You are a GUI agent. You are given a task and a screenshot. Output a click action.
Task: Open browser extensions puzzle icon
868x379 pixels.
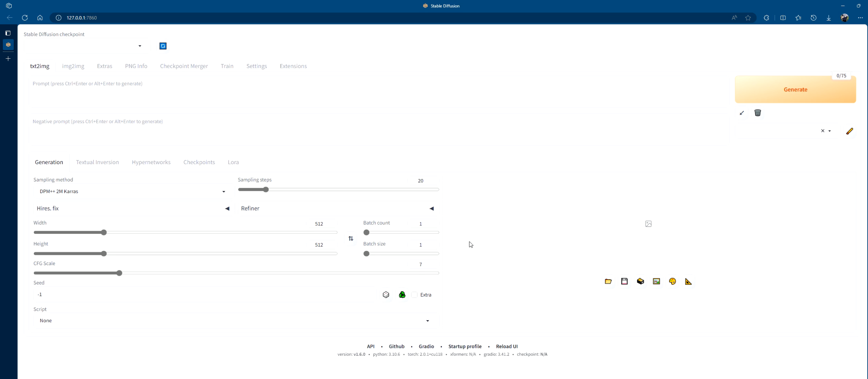tap(766, 18)
